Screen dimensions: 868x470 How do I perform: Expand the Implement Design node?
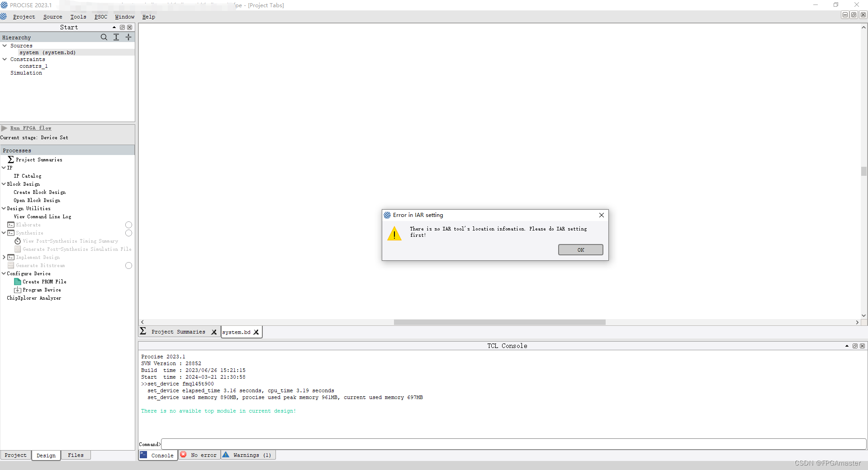point(4,257)
